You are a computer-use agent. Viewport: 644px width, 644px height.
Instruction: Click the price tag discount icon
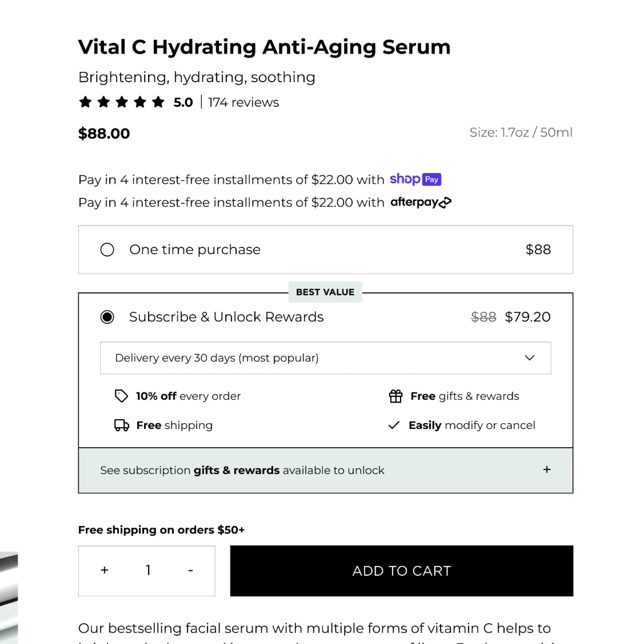click(121, 396)
